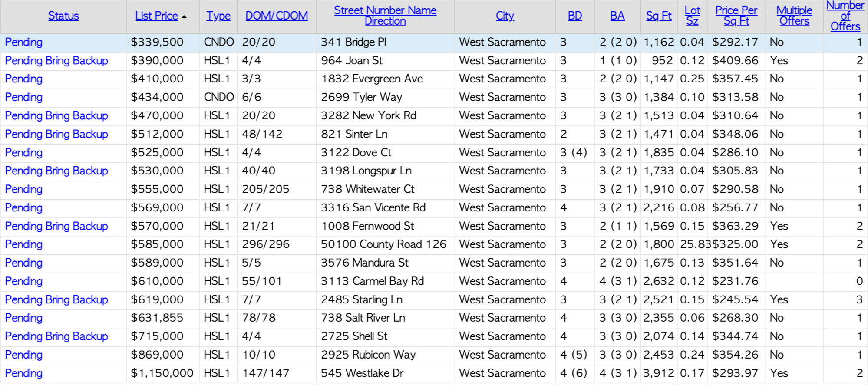Sort by the Sq Ft column header

click(659, 16)
